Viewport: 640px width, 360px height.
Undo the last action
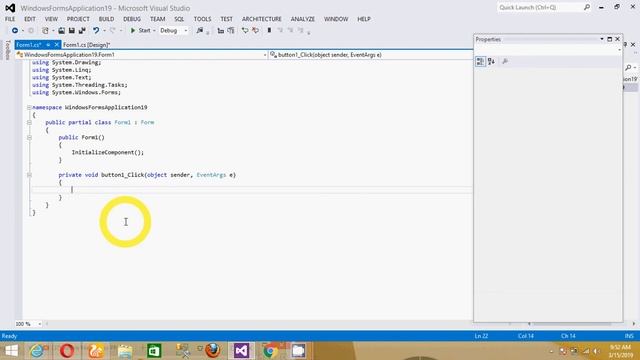96,31
